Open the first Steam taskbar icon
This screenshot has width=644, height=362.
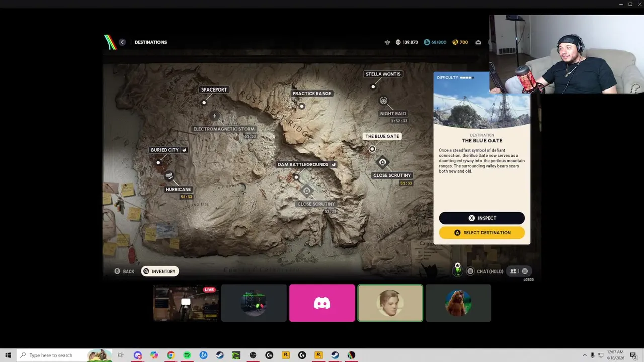(x=220, y=355)
